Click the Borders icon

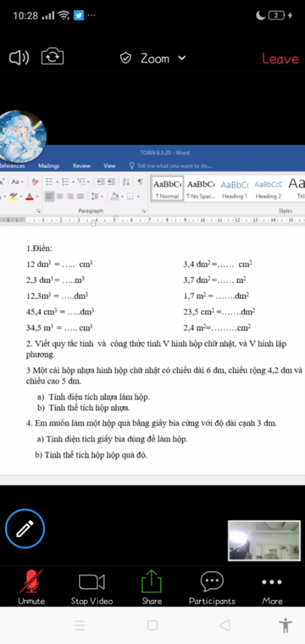pos(130,196)
